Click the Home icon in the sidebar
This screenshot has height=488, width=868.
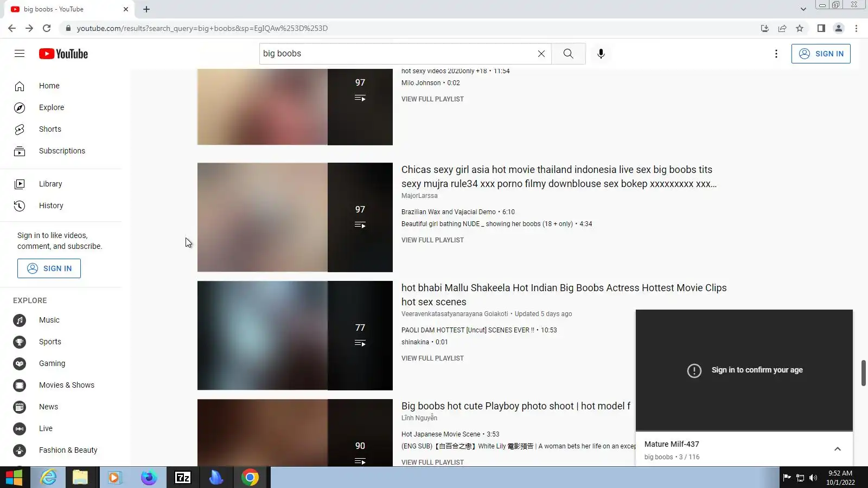20,86
